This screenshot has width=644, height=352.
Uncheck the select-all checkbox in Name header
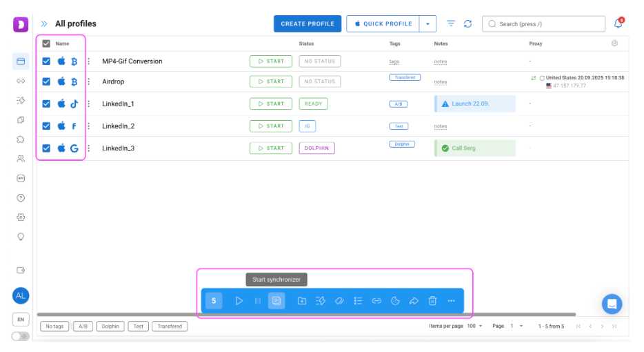(46, 43)
